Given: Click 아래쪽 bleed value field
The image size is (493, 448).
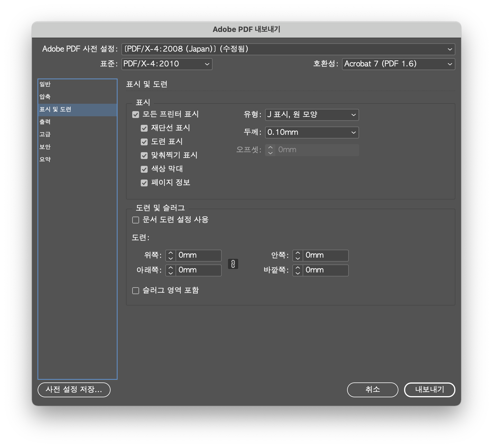Looking at the screenshot, I should click(x=198, y=270).
